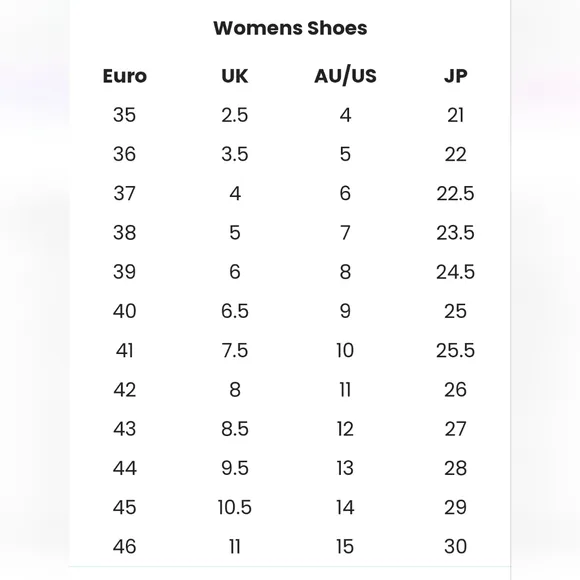Select UK size 7.5 cell
The width and height of the screenshot is (580, 580).
point(235,350)
